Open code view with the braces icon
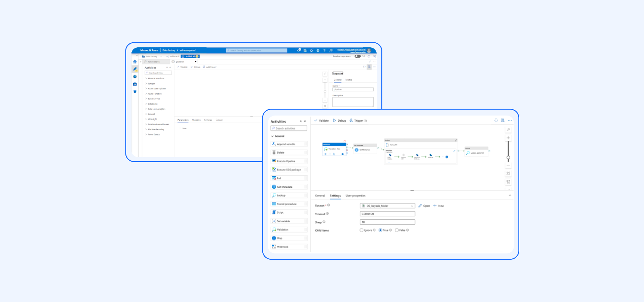This screenshot has width=644, height=302. point(496,120)
